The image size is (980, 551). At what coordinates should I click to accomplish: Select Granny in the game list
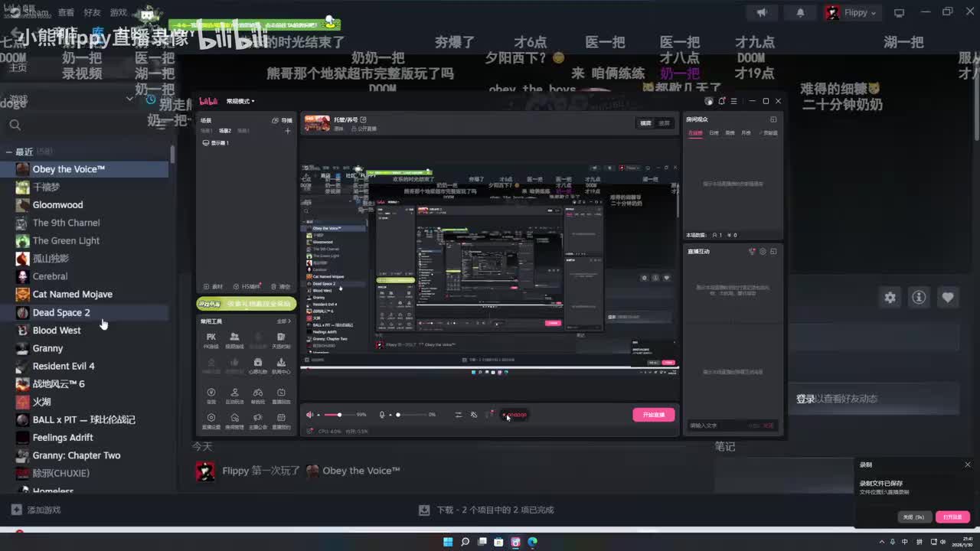coord(84,348)
